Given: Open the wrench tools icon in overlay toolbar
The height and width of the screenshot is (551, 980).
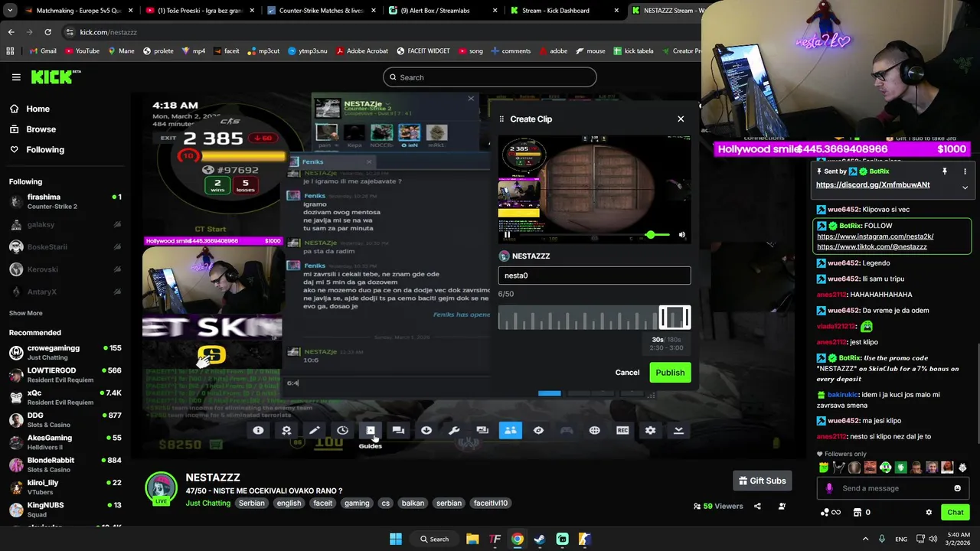Looking at the screenshot, I should click(454, 430).
